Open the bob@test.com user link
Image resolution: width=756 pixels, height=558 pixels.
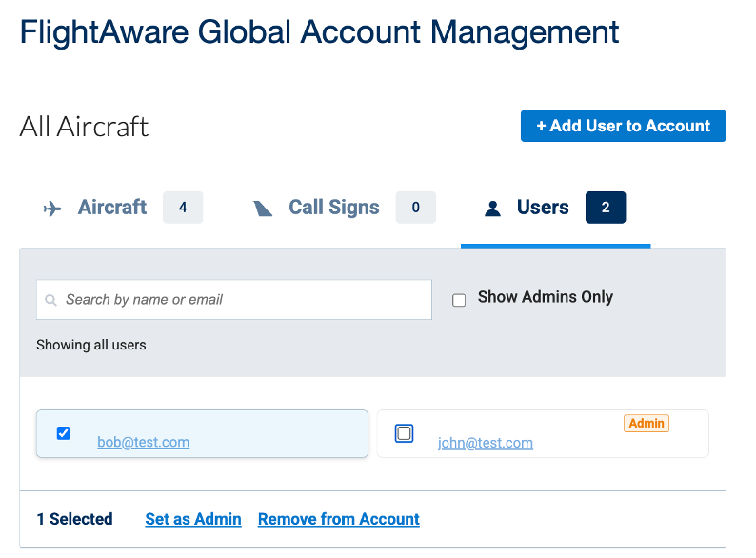(143, 442)
